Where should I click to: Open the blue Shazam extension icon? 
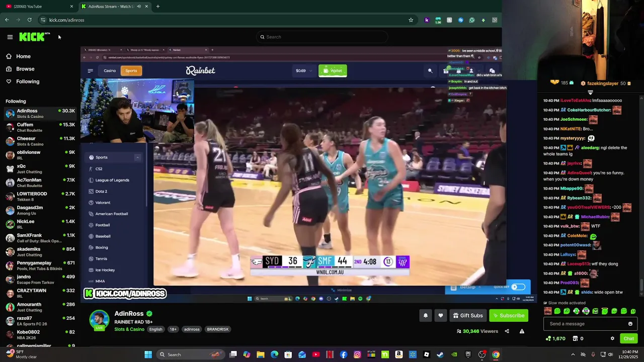coord(460,20)
